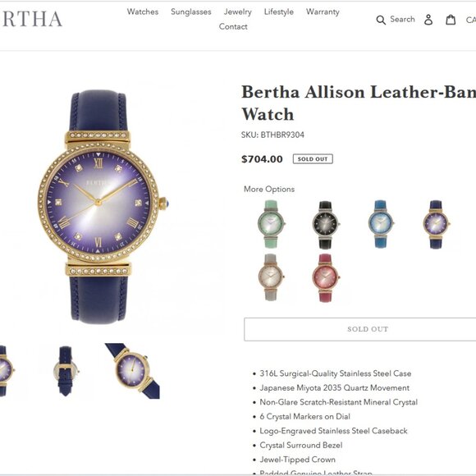476x476 pixels.
Task: Select the black watch option
Action: (326, 225)
